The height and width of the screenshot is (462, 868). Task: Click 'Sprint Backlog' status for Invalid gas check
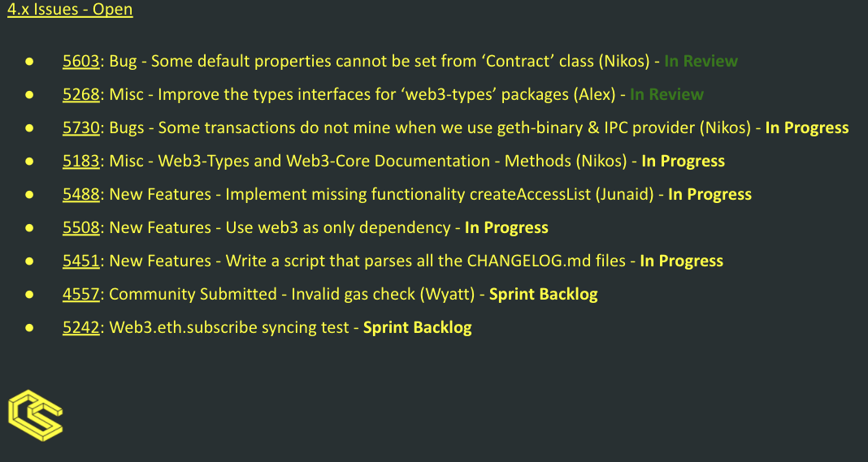point(543,294)
